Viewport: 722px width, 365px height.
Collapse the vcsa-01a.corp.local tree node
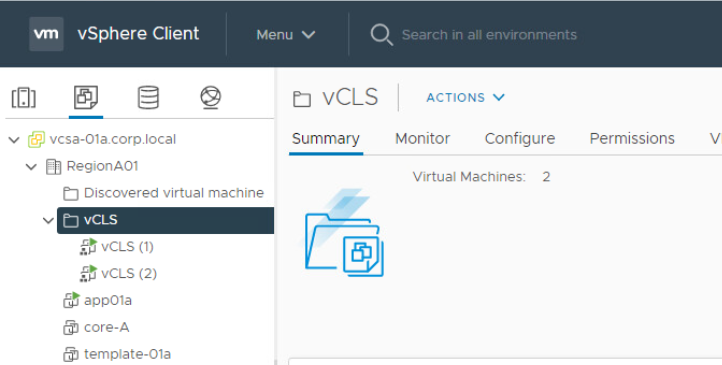point(14,139)
